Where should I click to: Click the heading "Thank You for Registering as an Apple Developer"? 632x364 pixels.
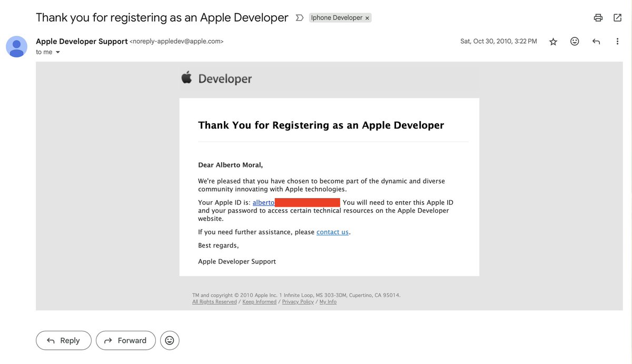(x=321, y=125)
